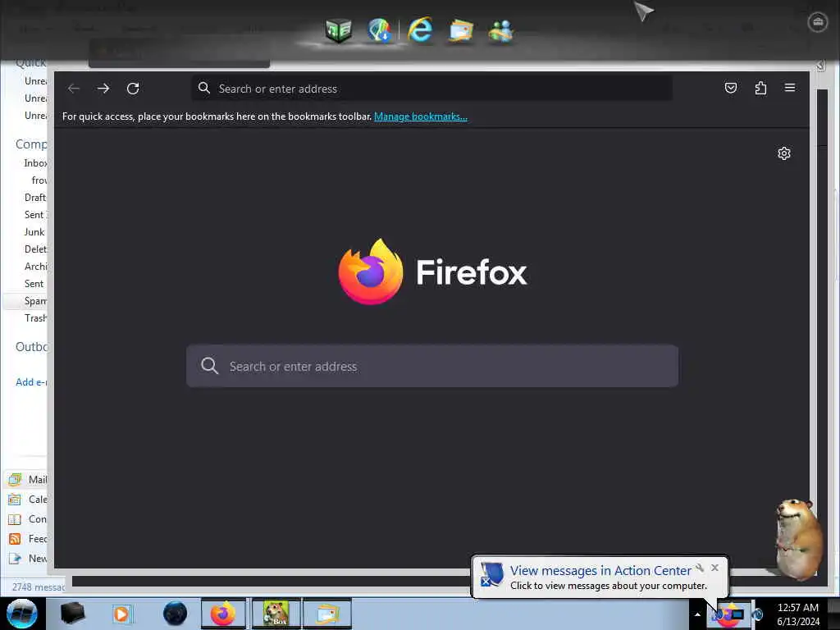
Task: Open Newsgroups section in mail sidebar
Action: click(27, 559)
